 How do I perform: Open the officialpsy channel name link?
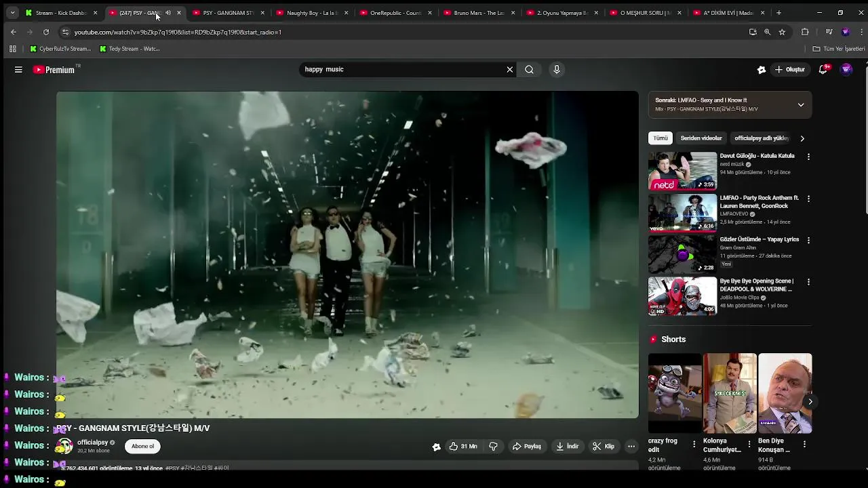point(93,443)
